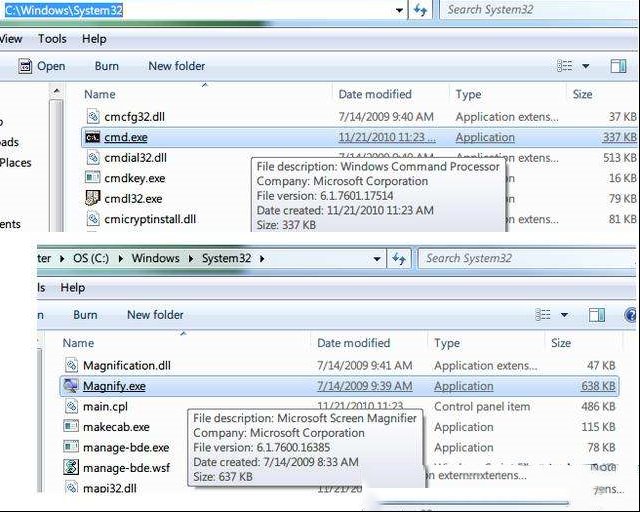640x512 pixels.
Task: Click change view icon in lower window
Action: pyautogui.click(x=543, y=314)
